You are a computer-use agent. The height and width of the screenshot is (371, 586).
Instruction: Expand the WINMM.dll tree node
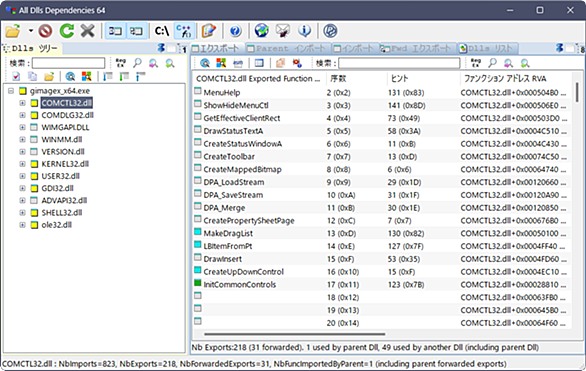pyautogui.click(x=22, y=139)
